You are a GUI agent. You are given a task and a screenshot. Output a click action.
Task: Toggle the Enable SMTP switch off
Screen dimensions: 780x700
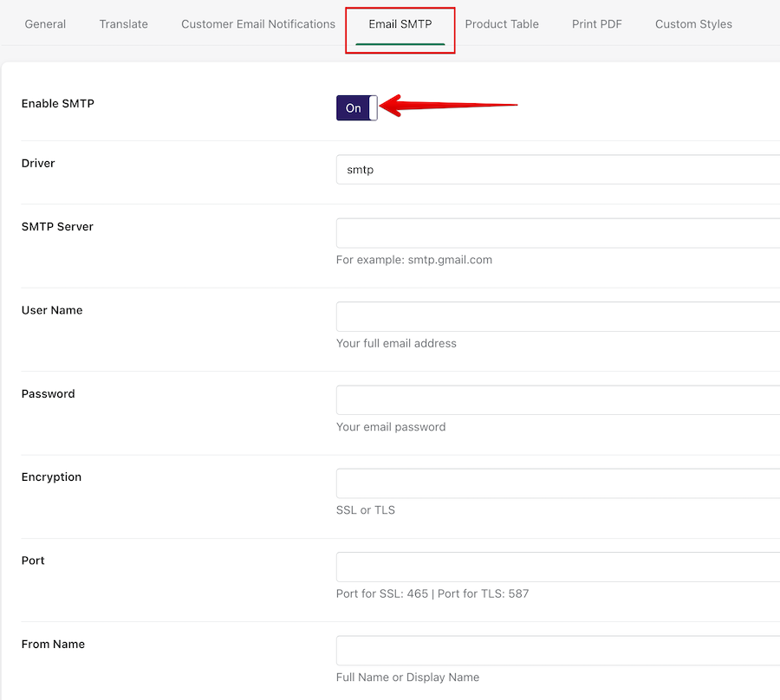(x=357, y=108)
